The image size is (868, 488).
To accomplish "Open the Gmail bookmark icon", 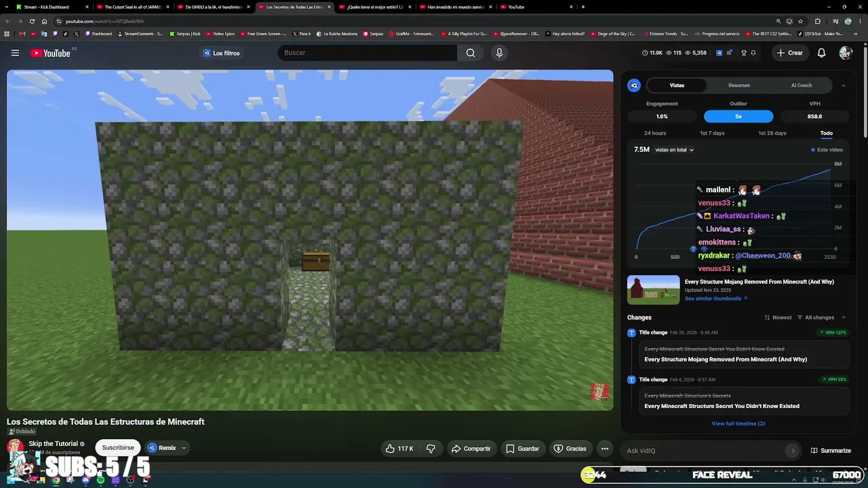I will tap(22, 34).
